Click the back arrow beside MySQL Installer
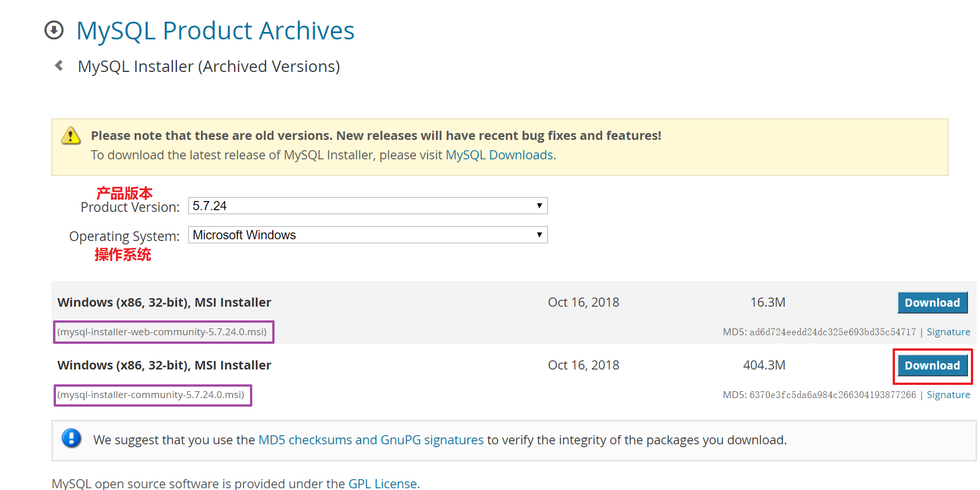The image size is (980, 490). pos(59,66)
